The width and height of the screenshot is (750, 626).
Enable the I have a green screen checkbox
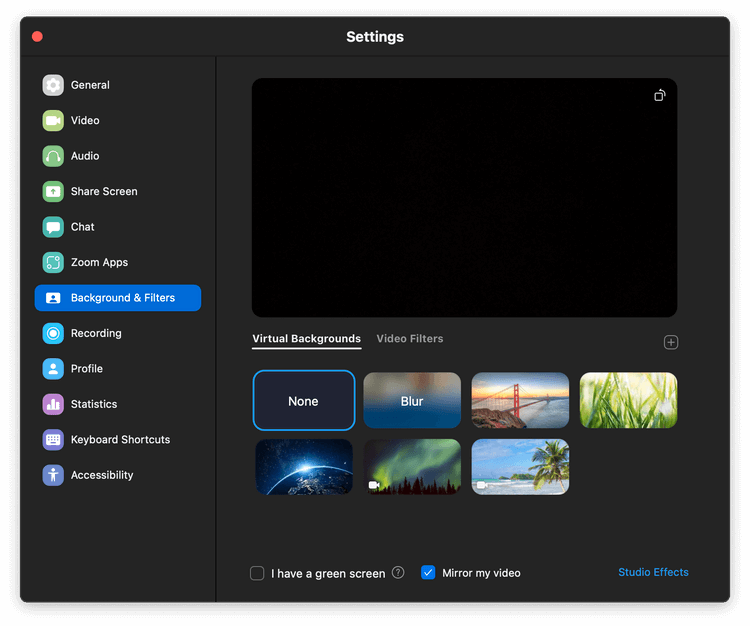[257, 573]
